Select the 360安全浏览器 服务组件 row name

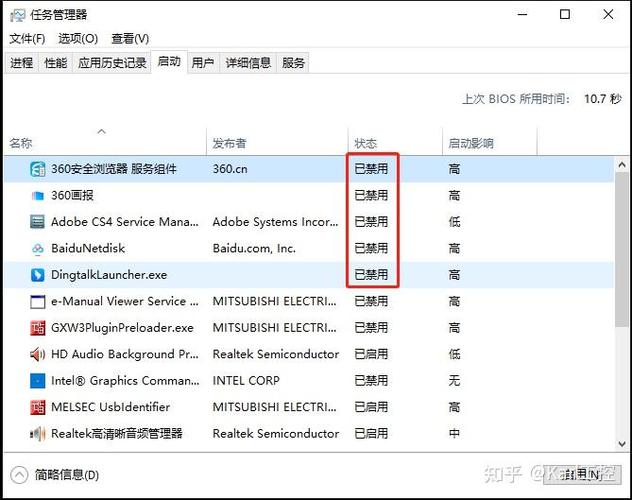click(114, 169)
